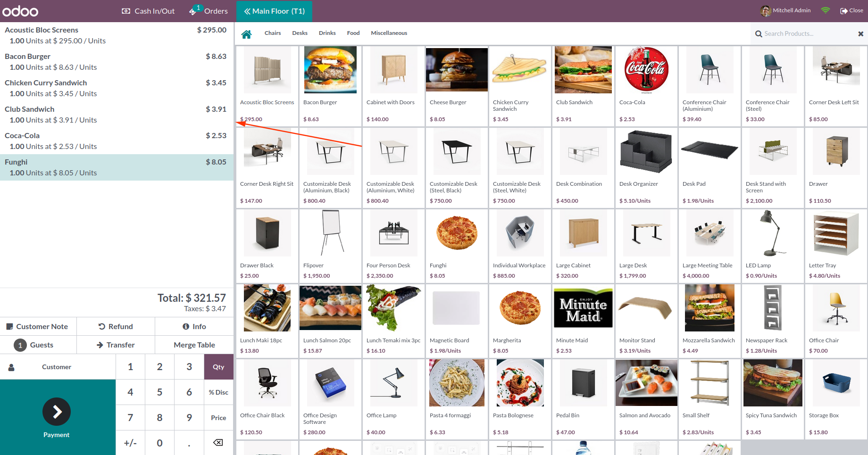The height and width of the screenshot is (455, 868).
Task: Click the Customer person icon button
Action: pyautogui.click(x=11, y=367)
